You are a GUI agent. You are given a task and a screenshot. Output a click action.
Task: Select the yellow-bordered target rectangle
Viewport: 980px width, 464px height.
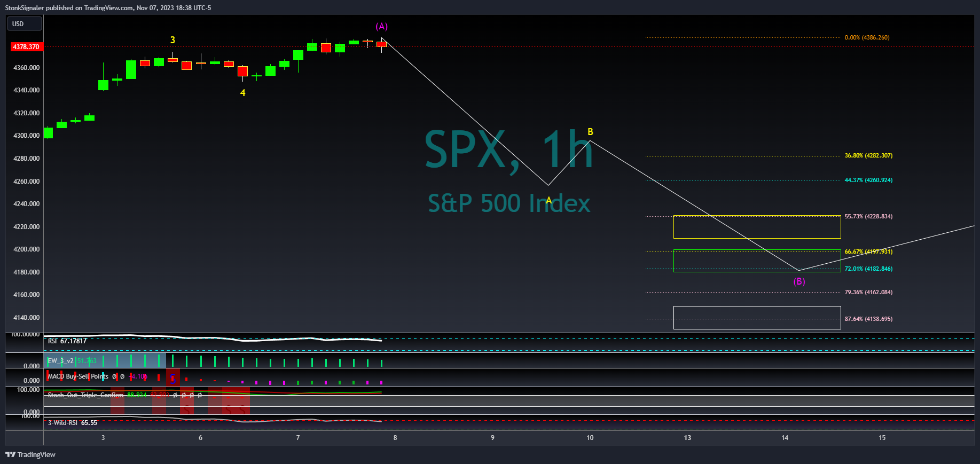coord(757,227)
